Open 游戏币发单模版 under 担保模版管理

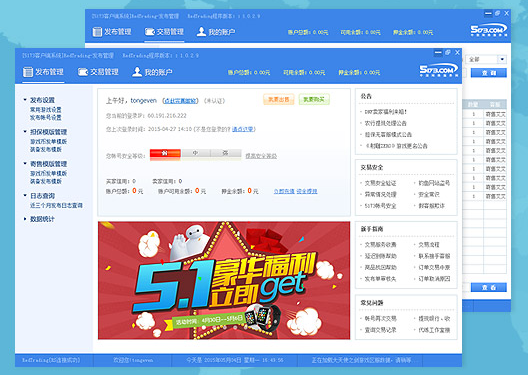48,141
